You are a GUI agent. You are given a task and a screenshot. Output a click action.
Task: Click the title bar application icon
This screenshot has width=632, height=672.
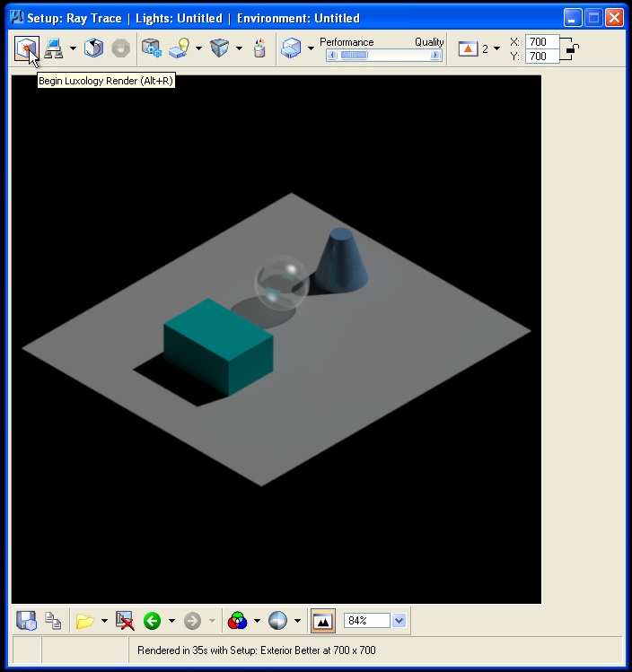pos(16,18)
